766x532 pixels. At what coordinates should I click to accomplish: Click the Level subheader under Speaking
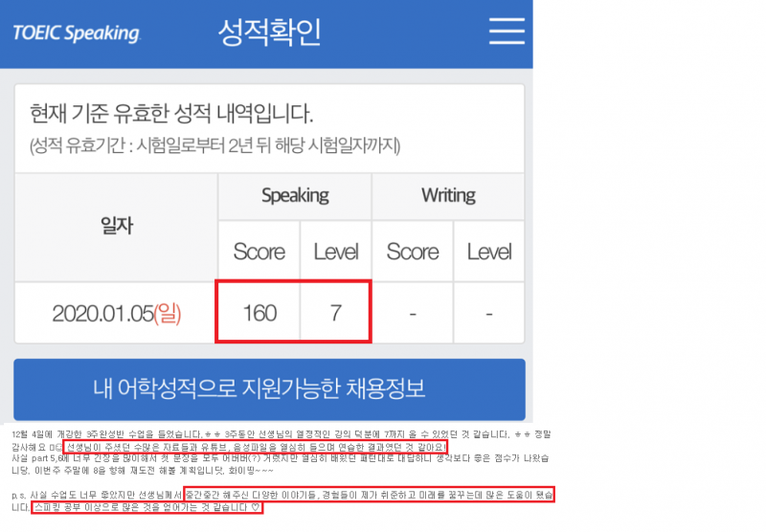(x=336, y=252)
